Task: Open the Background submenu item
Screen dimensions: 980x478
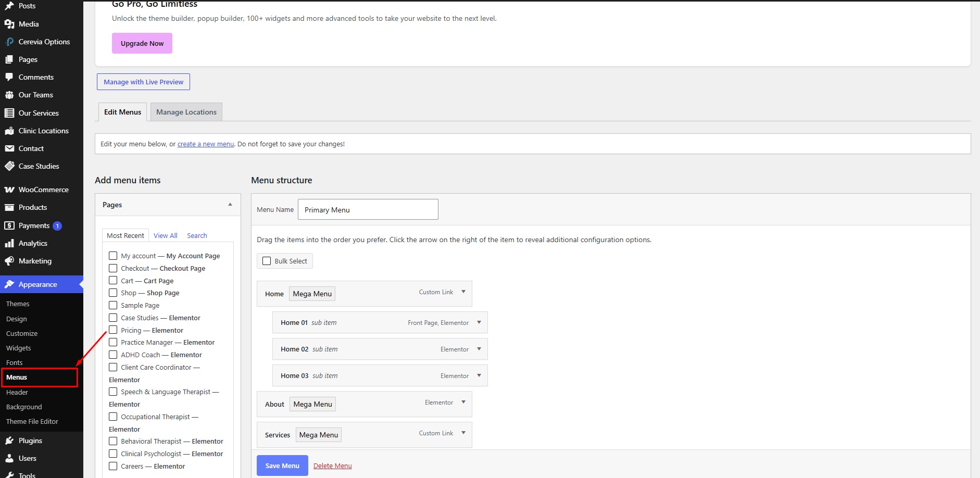Action: coord(24,407)
